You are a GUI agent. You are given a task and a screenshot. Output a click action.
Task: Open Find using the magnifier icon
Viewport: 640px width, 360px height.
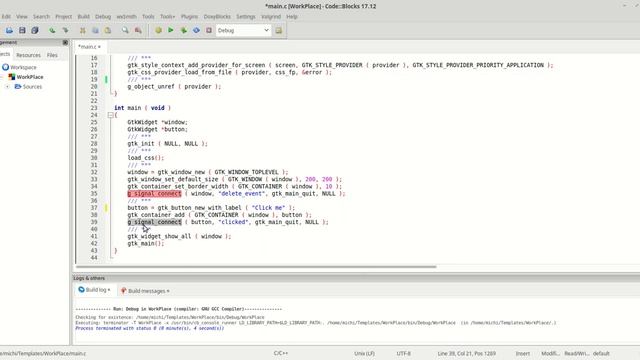[x=125, y=30]
